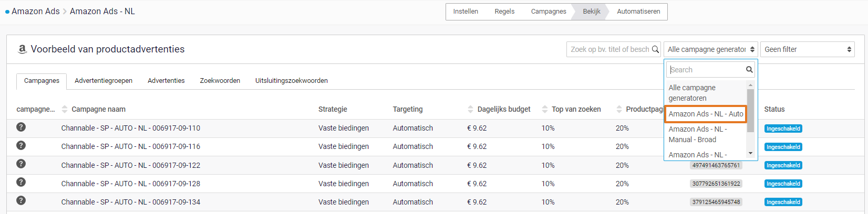Open help icon for campaign 006917-09-110
The image size is (868, 214).
[21, 127]
